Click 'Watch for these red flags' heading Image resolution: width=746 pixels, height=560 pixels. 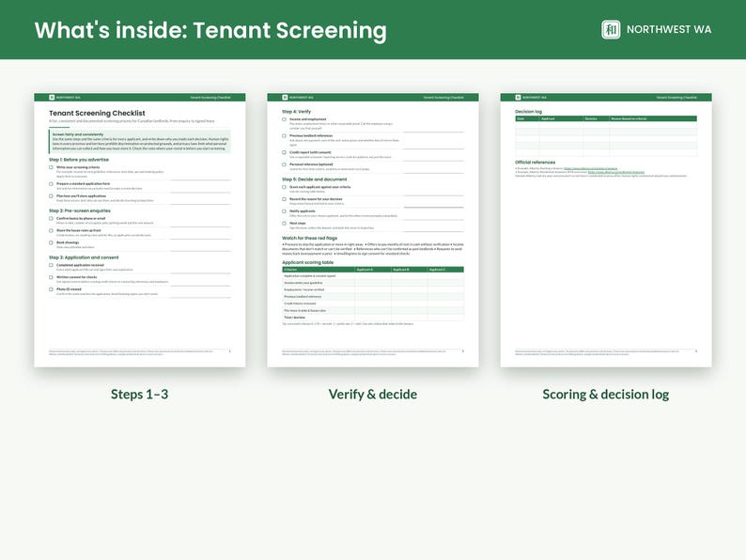coord(310,238)
